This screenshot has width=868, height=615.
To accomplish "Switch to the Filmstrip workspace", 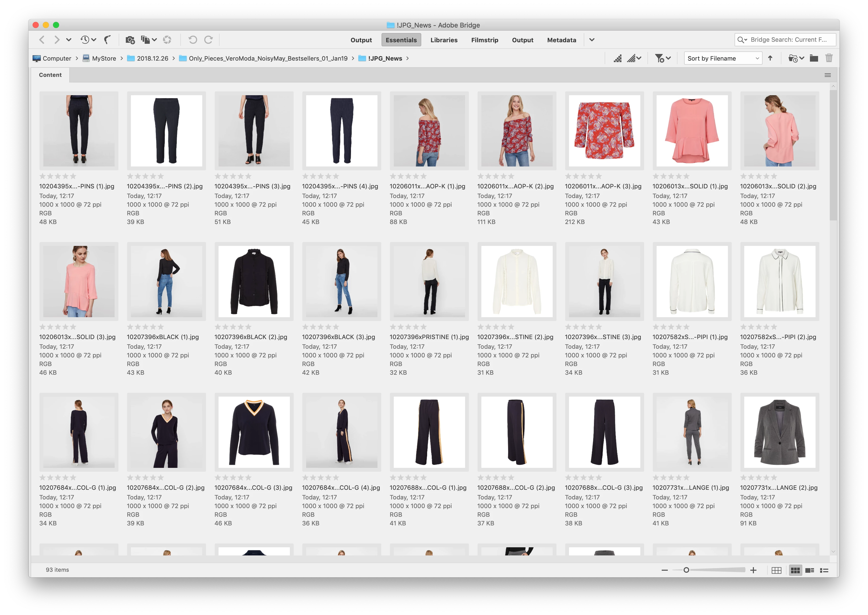I will click(x=484, y=40).
